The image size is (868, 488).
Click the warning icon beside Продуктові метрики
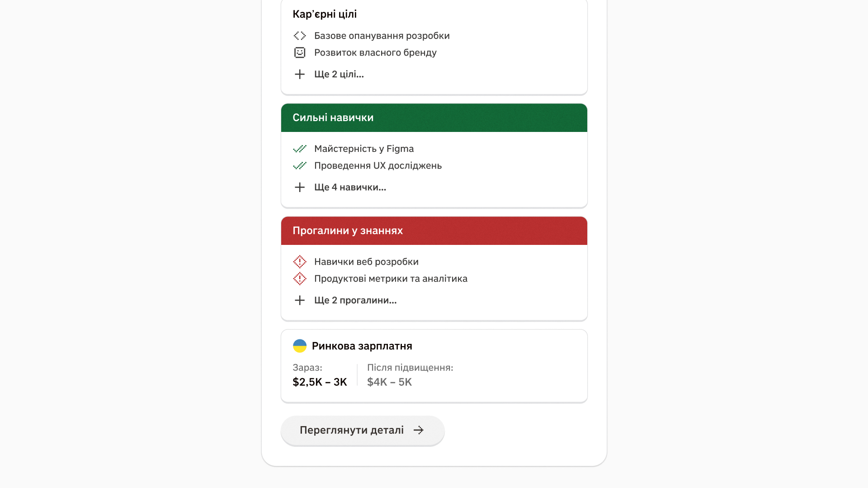(300, 279)
